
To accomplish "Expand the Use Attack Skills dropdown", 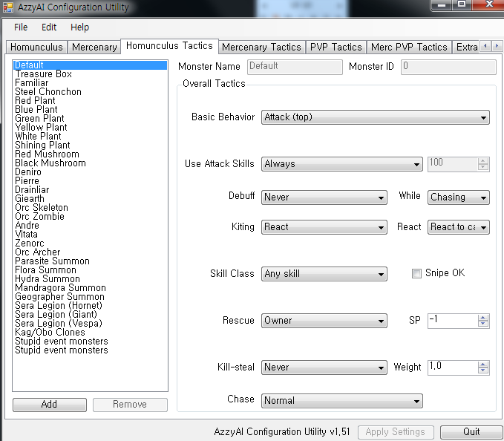I will tap(341, 164).
